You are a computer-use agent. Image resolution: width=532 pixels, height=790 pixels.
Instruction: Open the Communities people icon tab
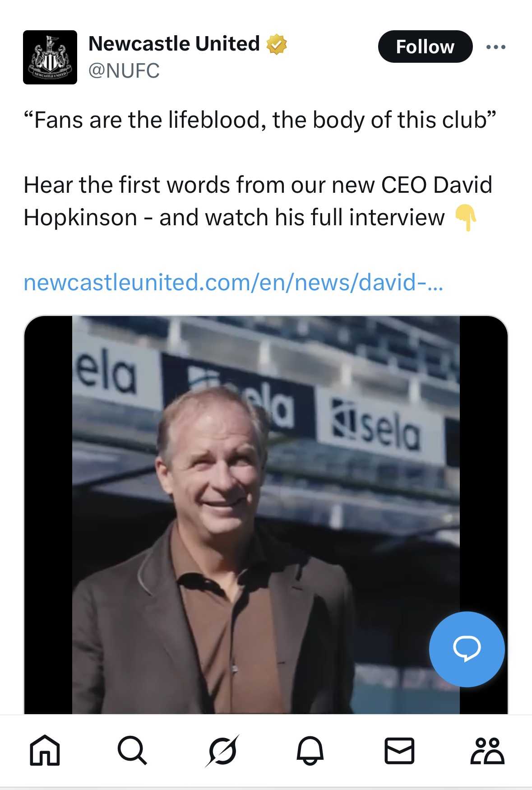[x=487, y=751]
